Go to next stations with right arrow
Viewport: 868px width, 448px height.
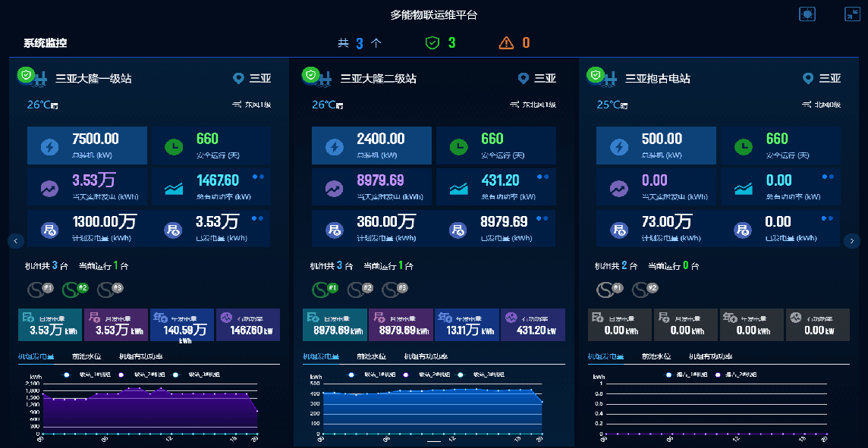coord(852,240)
